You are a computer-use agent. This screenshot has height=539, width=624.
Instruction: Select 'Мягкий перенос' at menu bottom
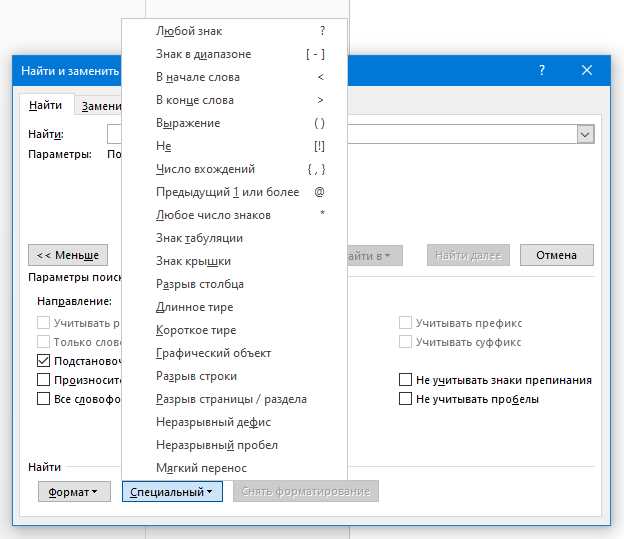tap(201, 468)
